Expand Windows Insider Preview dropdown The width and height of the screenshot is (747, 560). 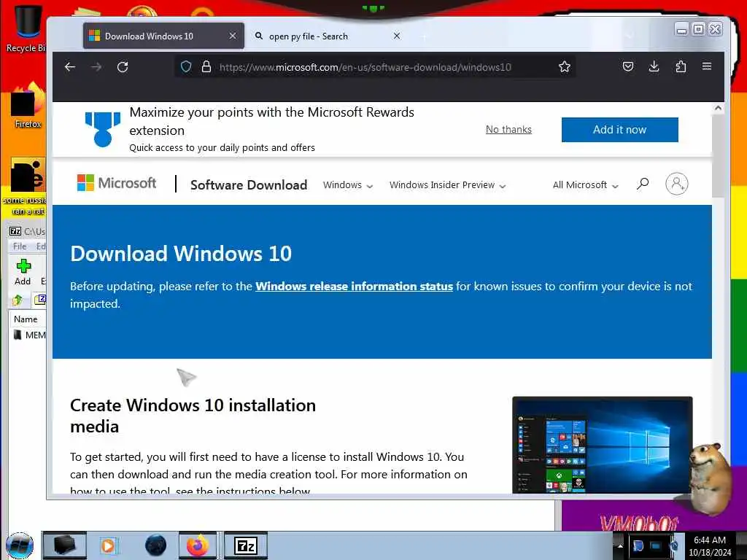(x=447, y=184)
